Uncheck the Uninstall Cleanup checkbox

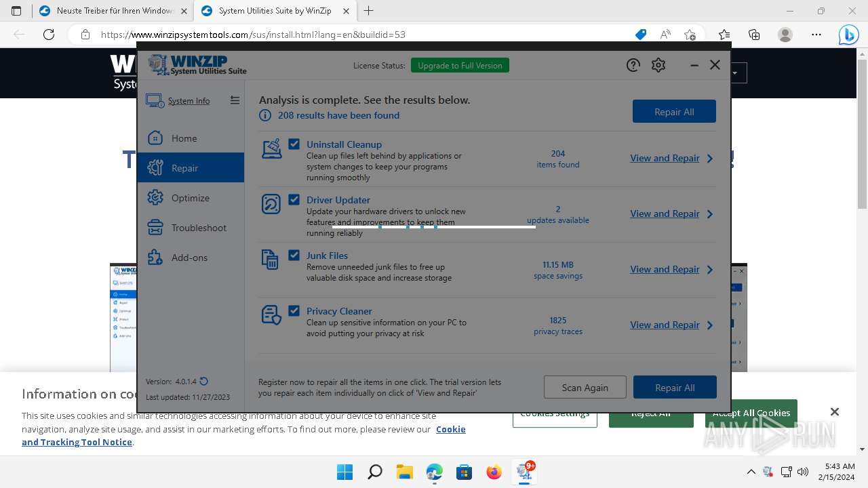(294, 144)
